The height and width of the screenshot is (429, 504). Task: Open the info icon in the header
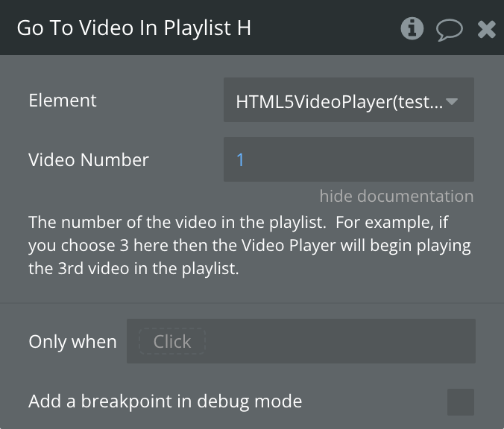click(412, 28)
